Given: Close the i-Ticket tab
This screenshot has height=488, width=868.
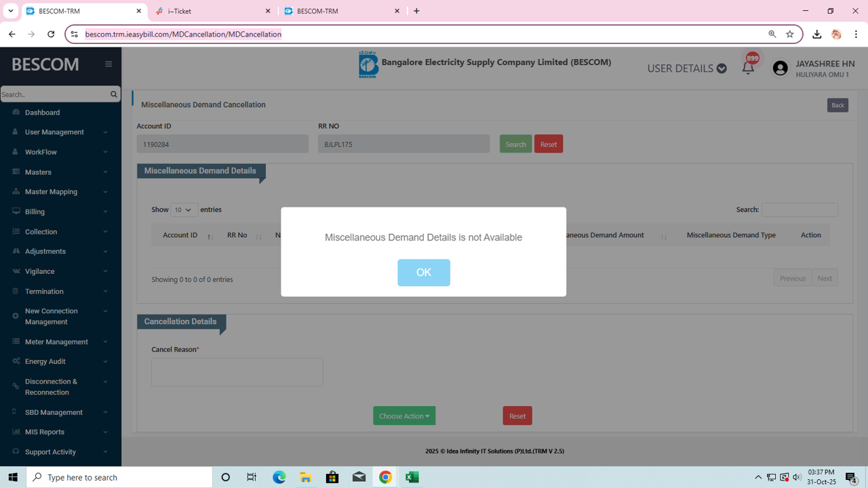Looking at the screenshot, I should pyautogui.click(x=268, y=11).
